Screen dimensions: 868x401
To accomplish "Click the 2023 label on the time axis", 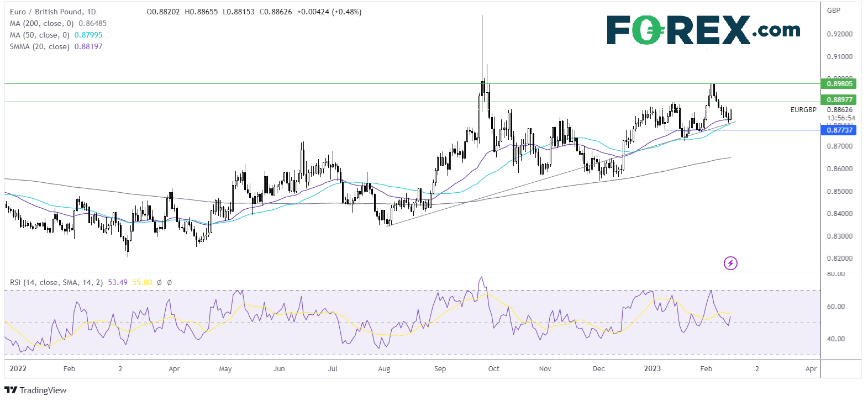I will click(652, 368).
